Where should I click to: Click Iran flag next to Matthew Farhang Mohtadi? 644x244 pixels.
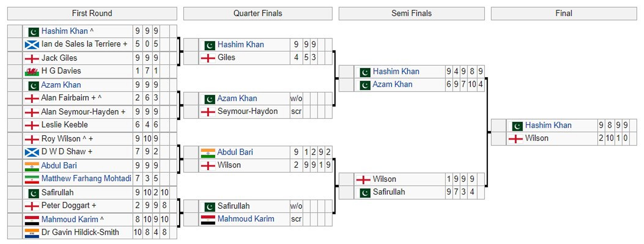[x=32, y=179]
